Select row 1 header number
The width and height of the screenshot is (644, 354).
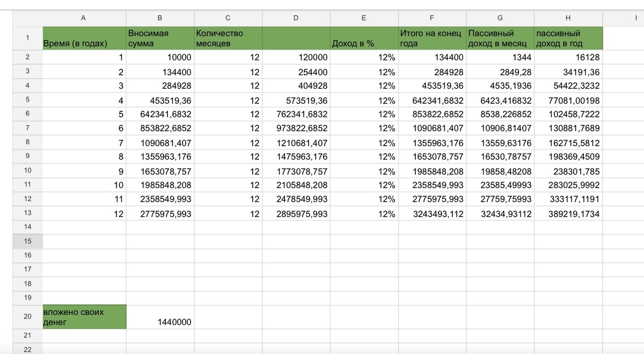(27, 38)
